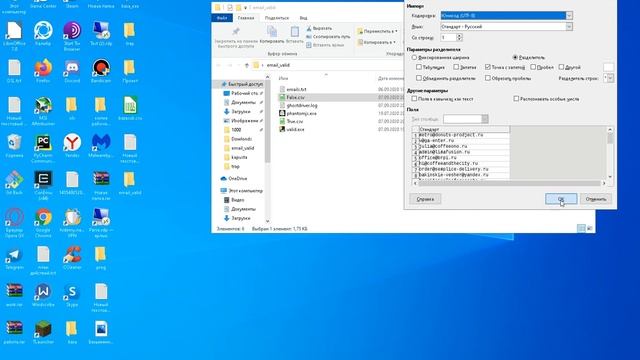Screen dimensions: 640x360
Task: Open the Windscribe desktop shortcut
Action: point(43,295)
